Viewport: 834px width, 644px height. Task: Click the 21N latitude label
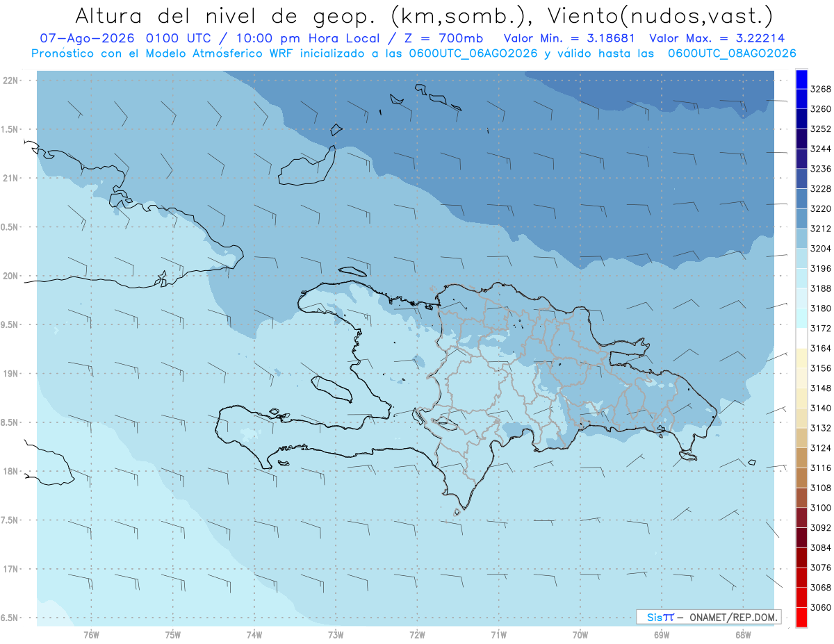point(10,178)
